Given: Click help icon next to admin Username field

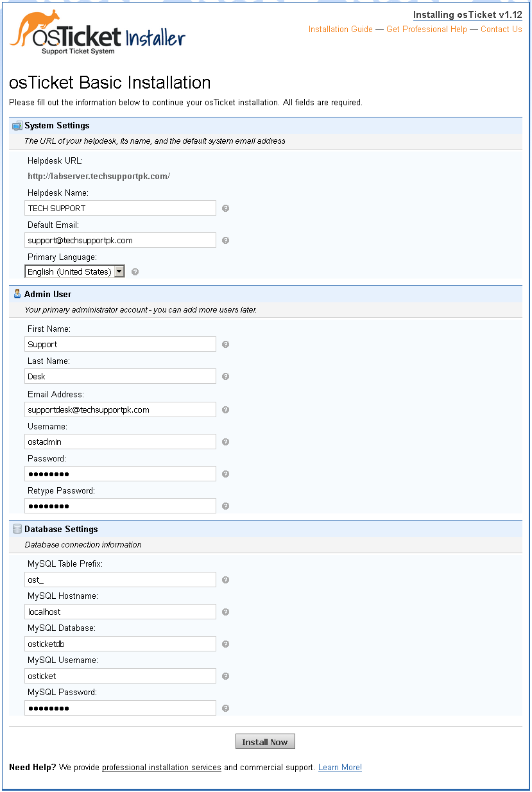Looking at the screenshot, I should click(225, 442).
